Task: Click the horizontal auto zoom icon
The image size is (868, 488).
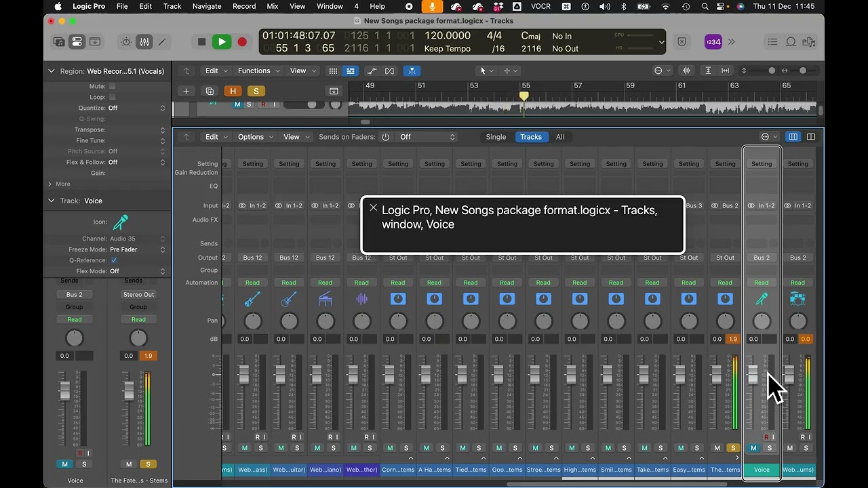Action: pyautogui.click(x=726, y=70)
